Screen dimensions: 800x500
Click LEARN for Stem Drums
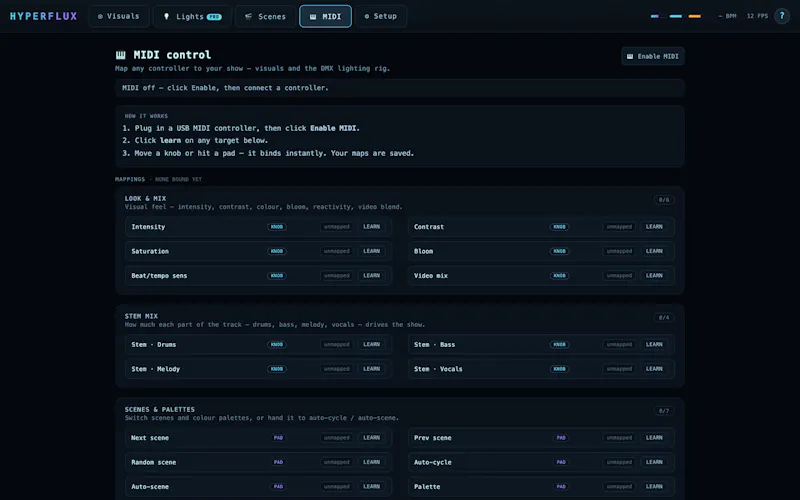pyautogui.click(x=371, y=344)
